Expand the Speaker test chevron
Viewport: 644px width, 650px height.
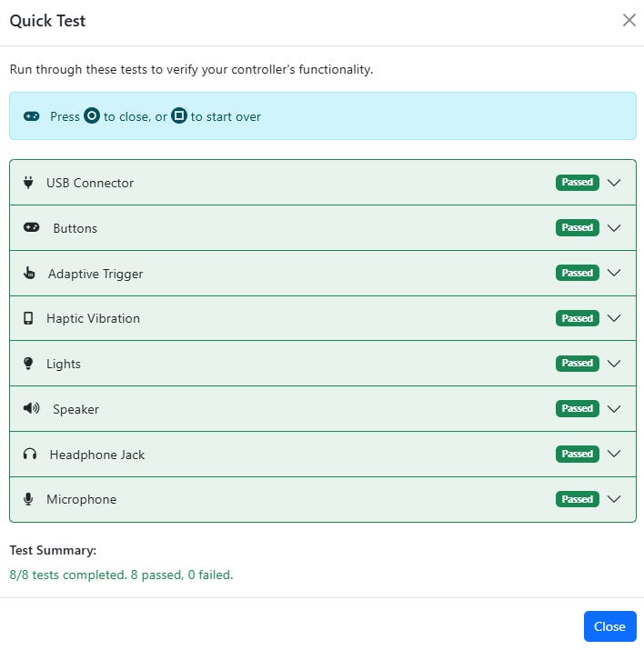click(x=614, y=409)
